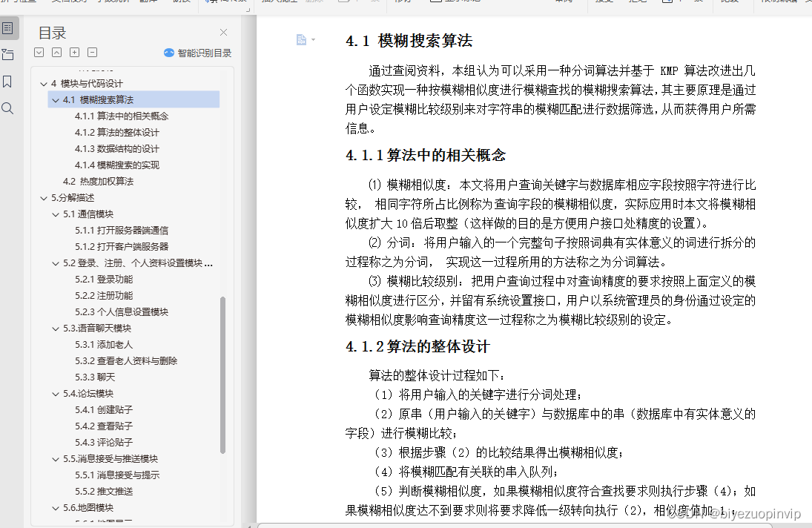Screen dimensions: 812x528
Task: Go to 5.1.1 打开服务器端通信
Action: click(122, 231)
